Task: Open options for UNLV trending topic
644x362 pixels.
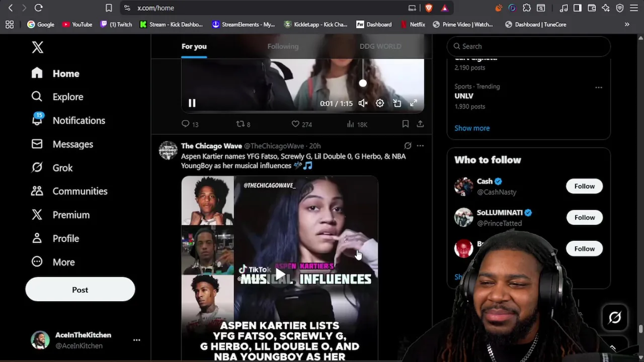Action: click(x=599, y=87)
